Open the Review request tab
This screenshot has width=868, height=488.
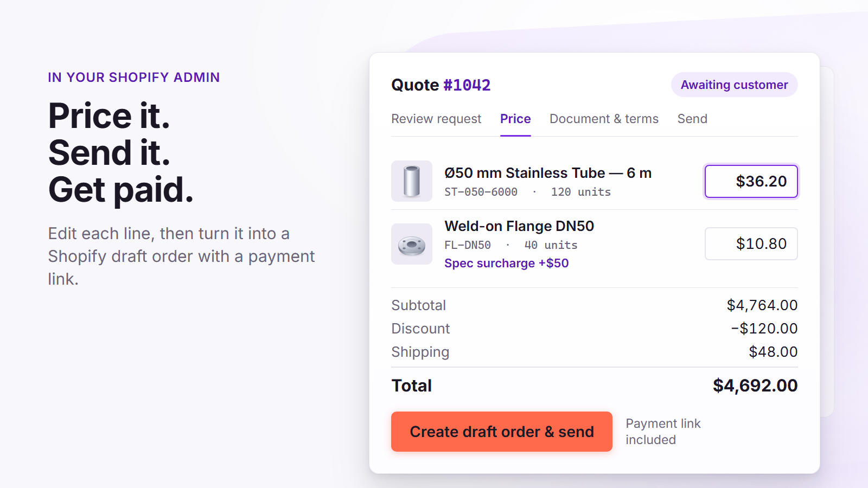tap(436, 119)
